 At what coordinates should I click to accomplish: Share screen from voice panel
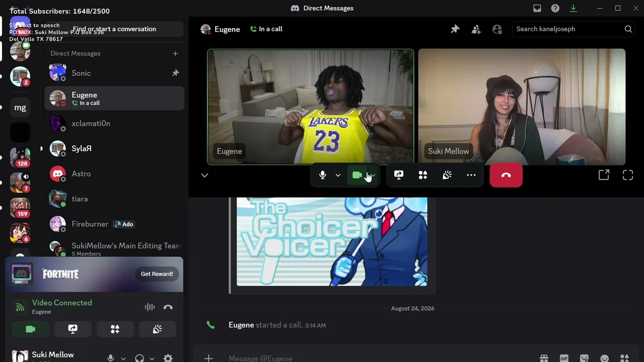pyautogui.click(x=73, y=329)
